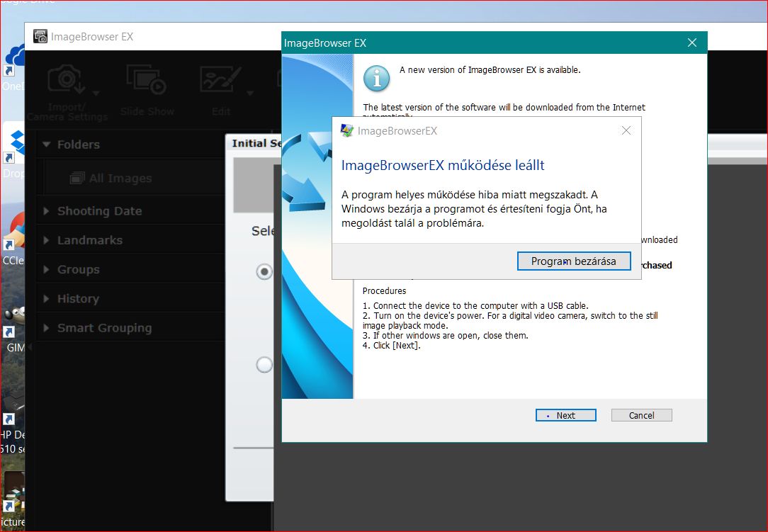The width and height of the screenshot is (768, 532).
Task: Click the 'Click [Next].' step text
Action: coord(391,346)
